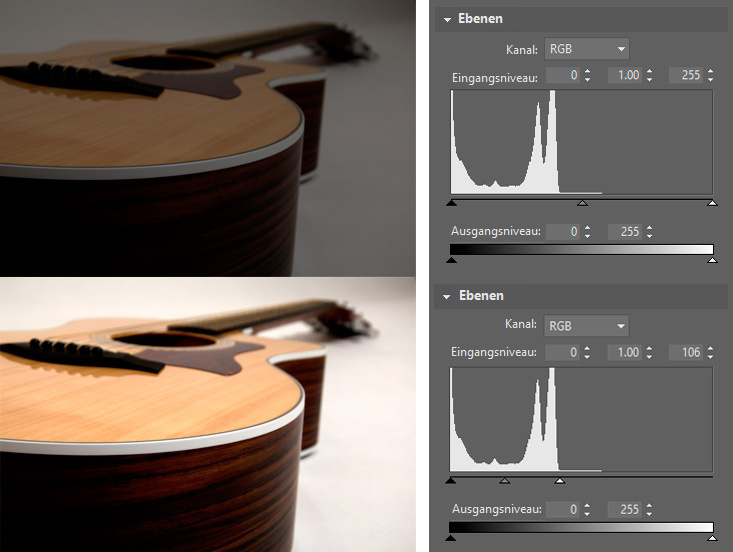Increase Ausgangsniveau 0 in bottom panel

[x=587, y=505]
